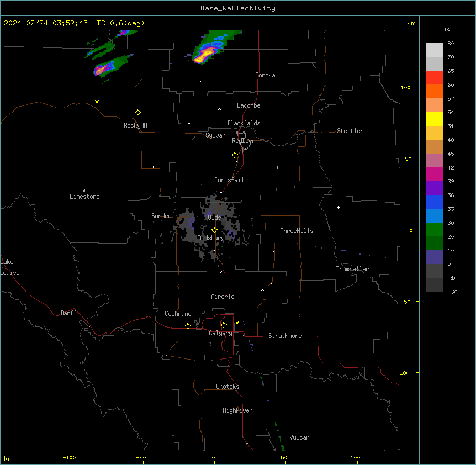The width and height of the screenshot is (476, 465).
Task: Click the white plus marker north of Drumheller
Action: point(338,207)
